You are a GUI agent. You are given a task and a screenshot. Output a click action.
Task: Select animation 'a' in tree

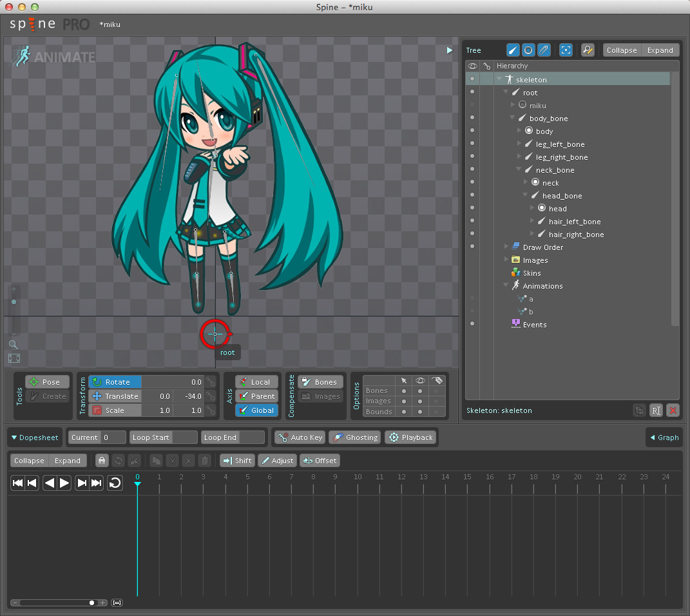(x=531, y=299)
